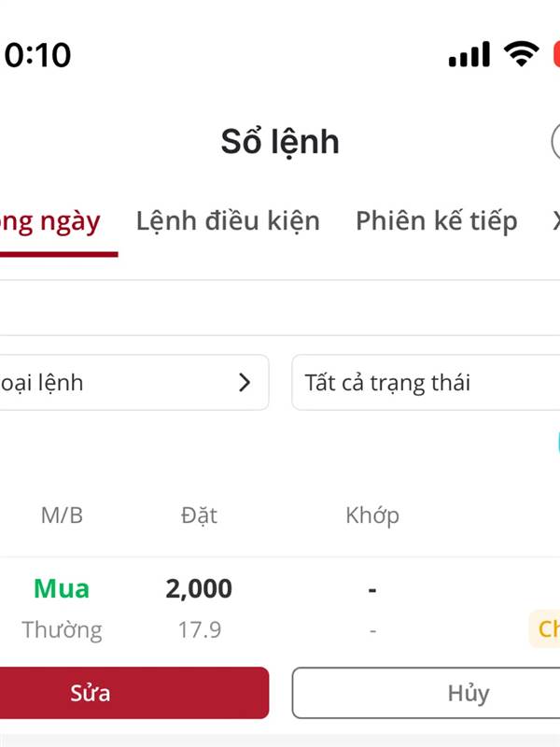Tap the Đặt column header

click(x=199, y=515)
